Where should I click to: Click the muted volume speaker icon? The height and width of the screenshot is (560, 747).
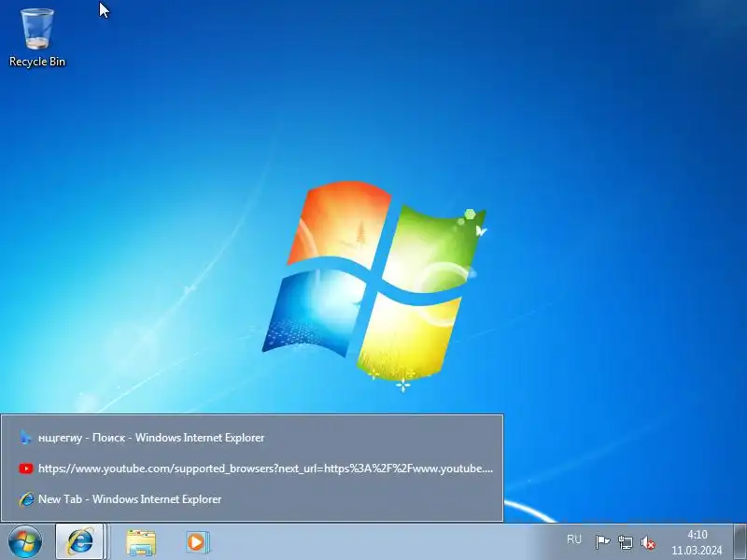point(648,542)
